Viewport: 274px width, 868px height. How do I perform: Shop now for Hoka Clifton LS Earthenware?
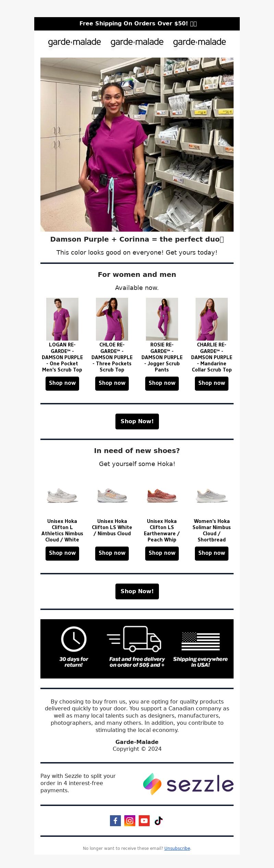click(162, 553)
